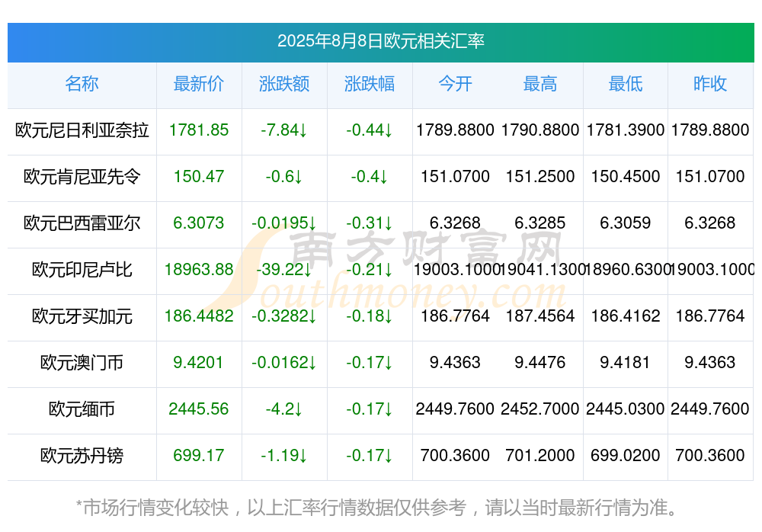Image resolution: width=762 pixels, height=532 pixels.
Task: Click latest price 18963.88
Action: pos(199,269)
